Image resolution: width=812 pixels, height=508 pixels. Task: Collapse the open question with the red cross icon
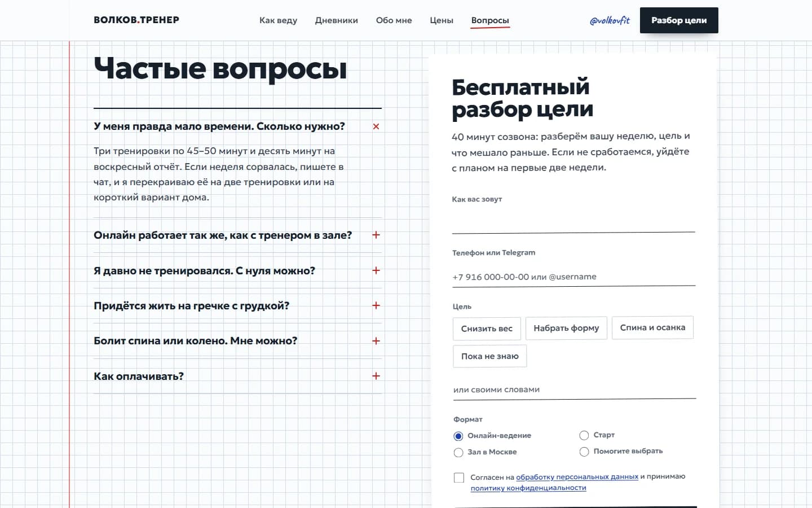(x=376, y=126)
